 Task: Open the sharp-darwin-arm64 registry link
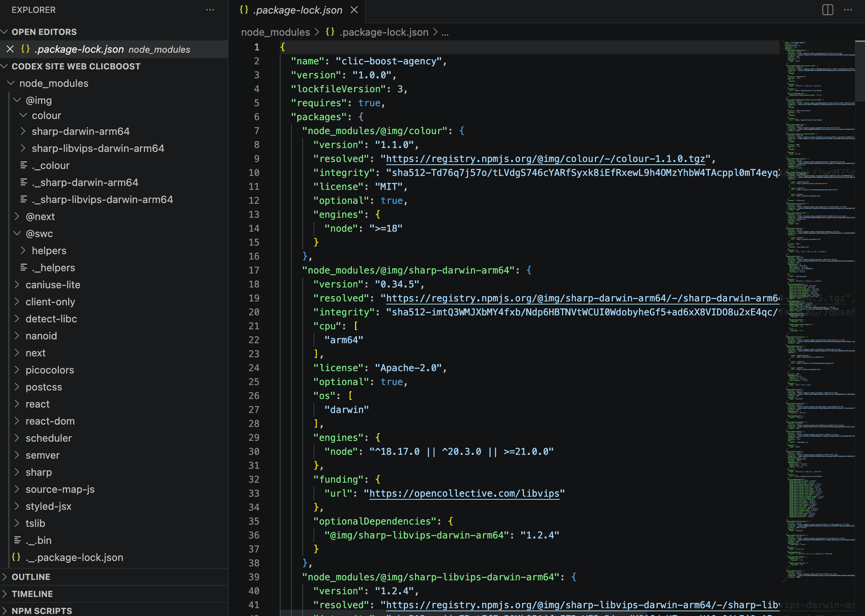(583, 298)
